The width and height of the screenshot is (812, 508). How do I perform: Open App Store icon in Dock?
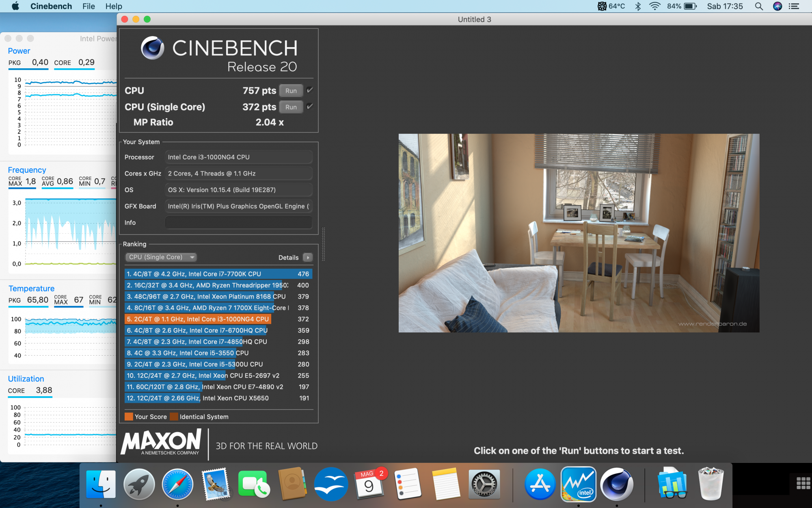click(x=540, y=484)
